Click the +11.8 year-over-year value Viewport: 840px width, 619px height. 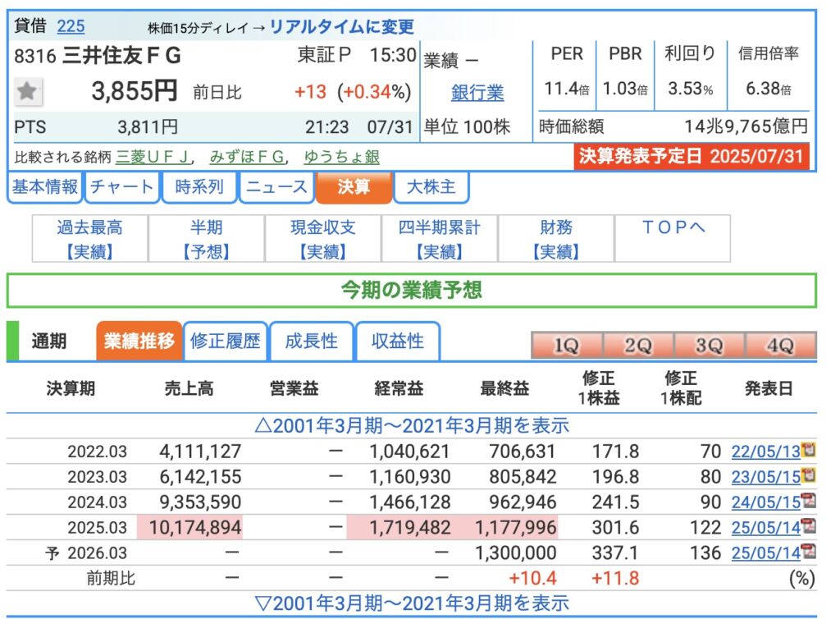pos(615,578)
